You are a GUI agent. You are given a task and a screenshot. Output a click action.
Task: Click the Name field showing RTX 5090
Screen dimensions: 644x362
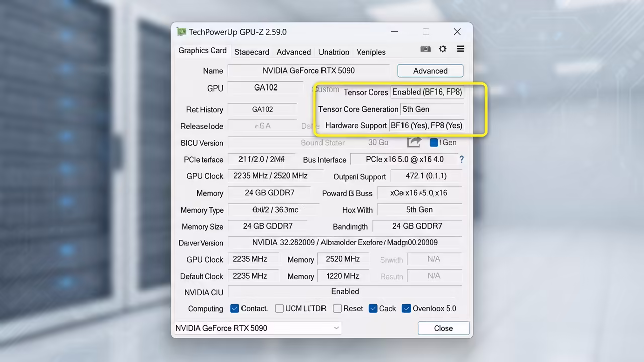click(x=308, y=71)
